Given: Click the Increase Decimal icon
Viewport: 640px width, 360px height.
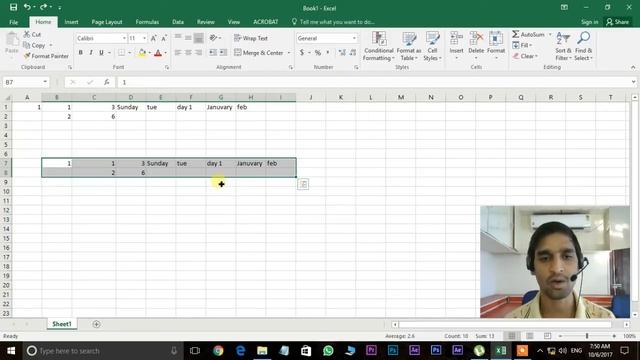Looking at the screenshot, I should tap(342, 53).
